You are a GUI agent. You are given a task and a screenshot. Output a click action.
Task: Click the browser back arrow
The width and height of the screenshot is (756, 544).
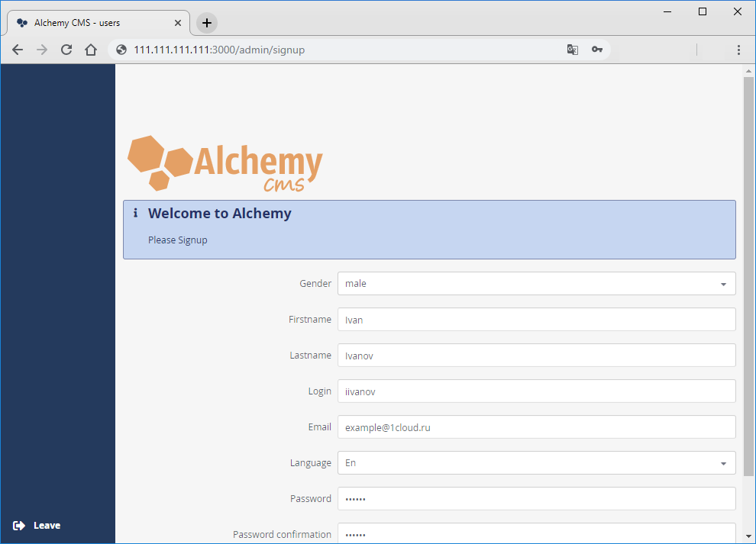tap(17, 49)
